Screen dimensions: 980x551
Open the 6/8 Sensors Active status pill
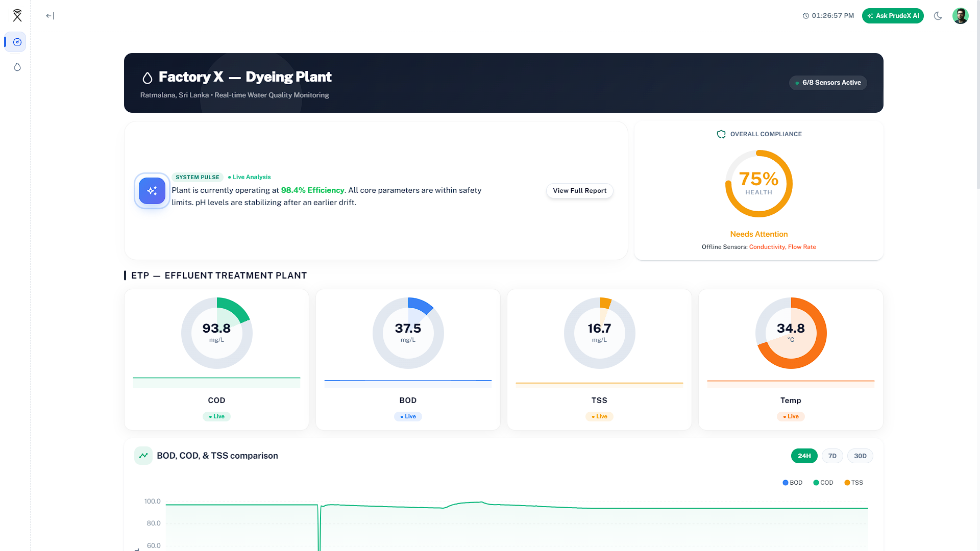click(828, 82)
